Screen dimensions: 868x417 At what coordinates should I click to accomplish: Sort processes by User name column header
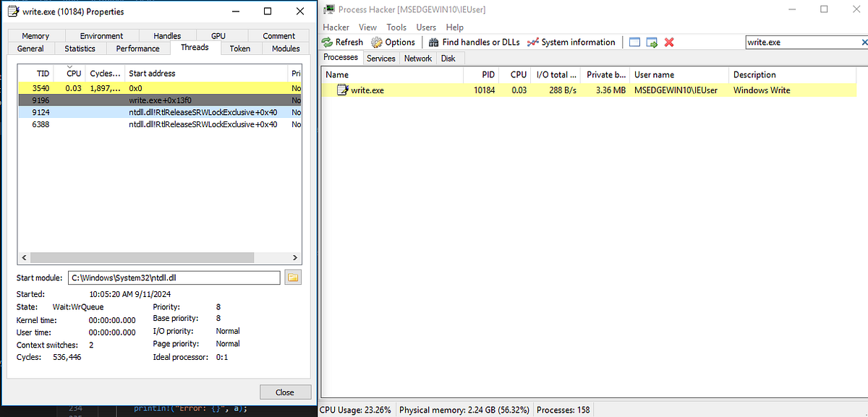point(678,74)
